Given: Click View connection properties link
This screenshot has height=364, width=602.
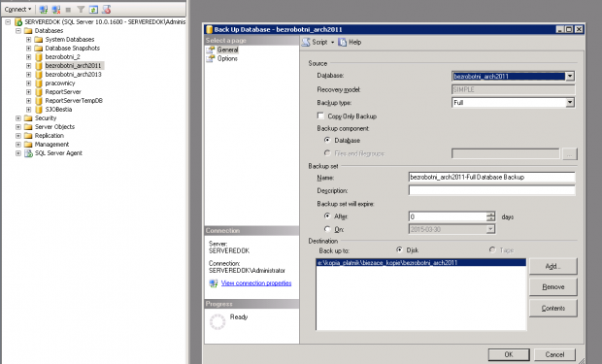Looking at the screenshot, I should coord(256,283).
